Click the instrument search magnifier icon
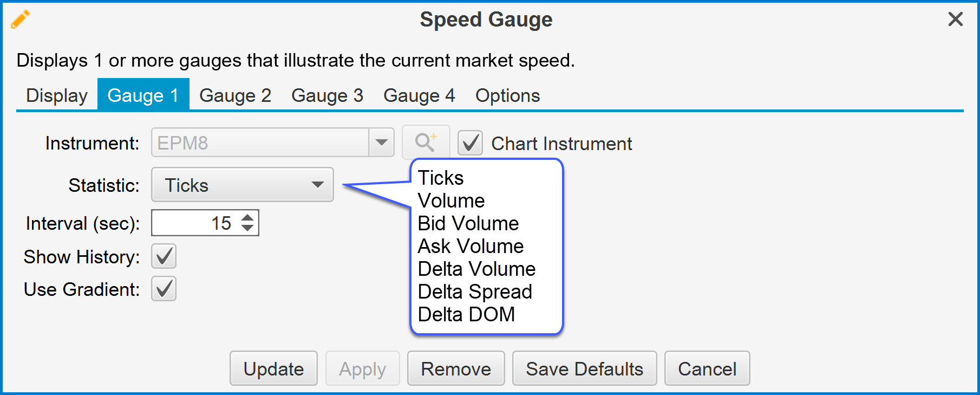980x395 pixels. (426, 143)
